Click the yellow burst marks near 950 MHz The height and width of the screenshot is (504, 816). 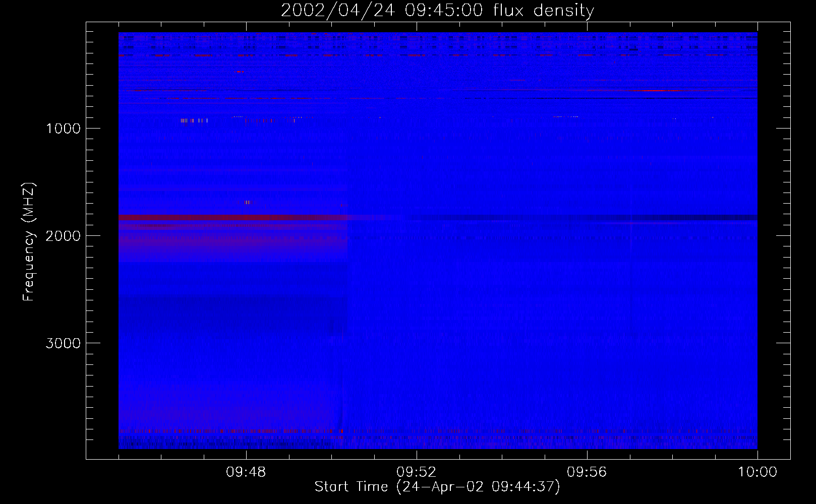coord(194,120)
